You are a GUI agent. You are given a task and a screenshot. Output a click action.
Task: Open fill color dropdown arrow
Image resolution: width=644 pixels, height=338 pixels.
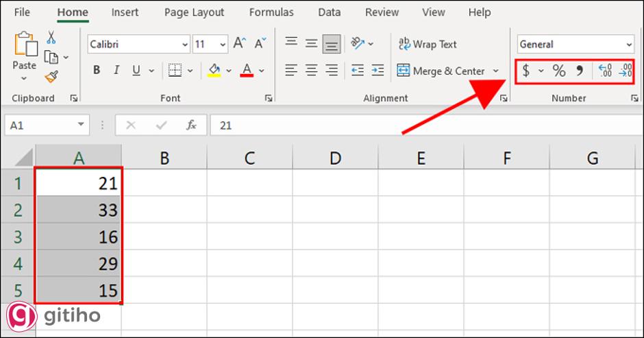[229, 71]
